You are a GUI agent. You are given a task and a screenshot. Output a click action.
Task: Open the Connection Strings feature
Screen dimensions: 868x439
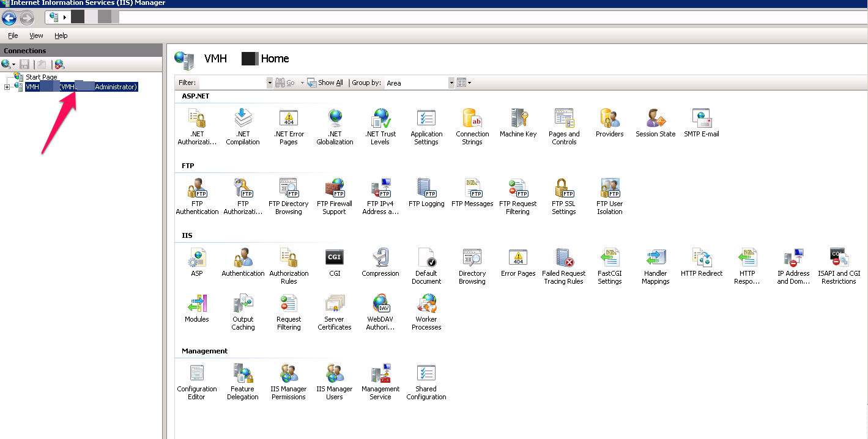[x=472, y=122]
